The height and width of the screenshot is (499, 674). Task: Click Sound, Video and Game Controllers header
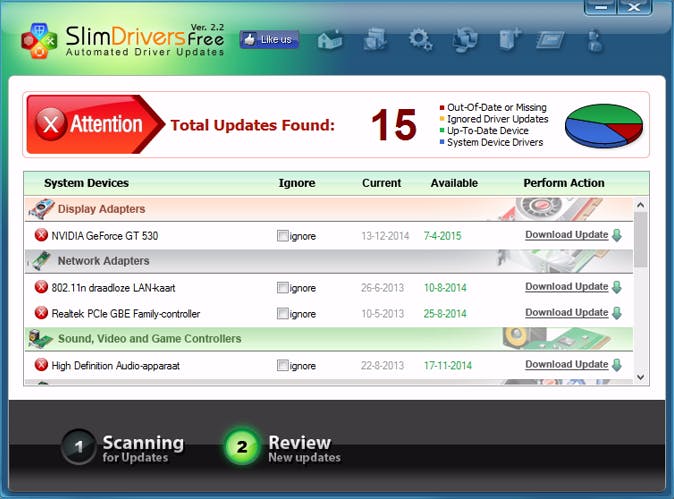pos(329,339)
